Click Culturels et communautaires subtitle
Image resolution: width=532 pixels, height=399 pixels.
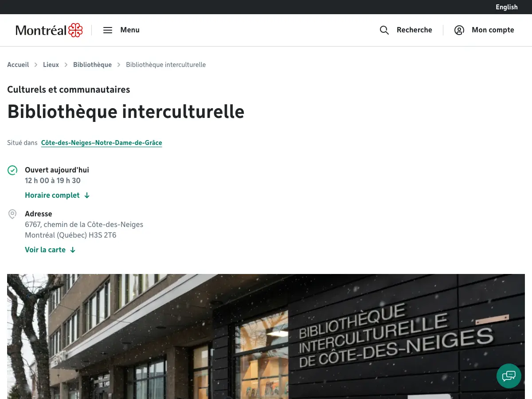pos(69,90)
